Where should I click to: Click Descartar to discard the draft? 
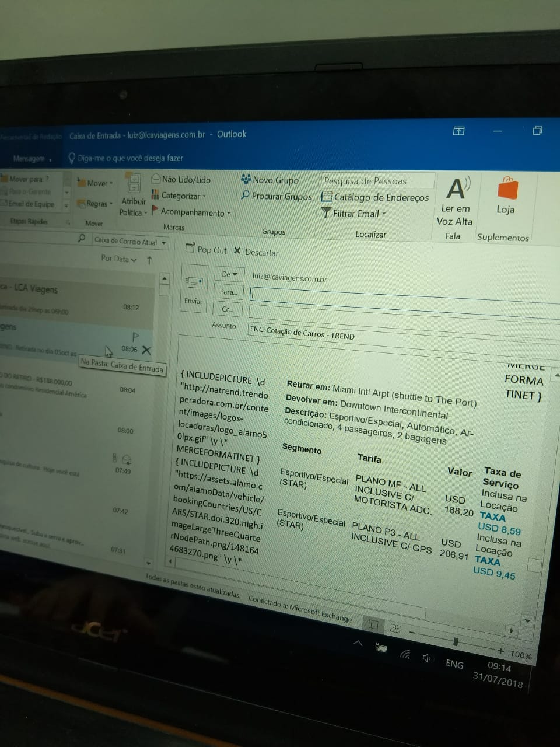(256, 252)
